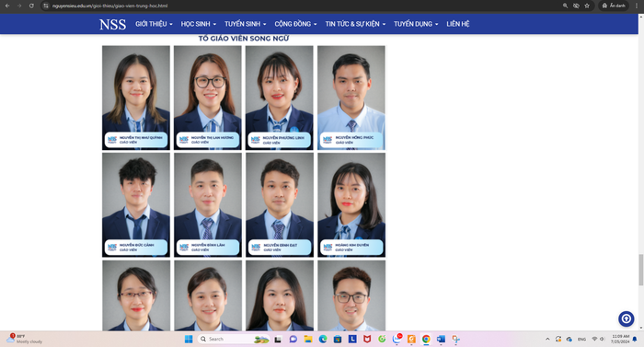Open the zoom magnifier icon in address bar
This screenshot has height=347, width=644.
[x=565, y=6]
